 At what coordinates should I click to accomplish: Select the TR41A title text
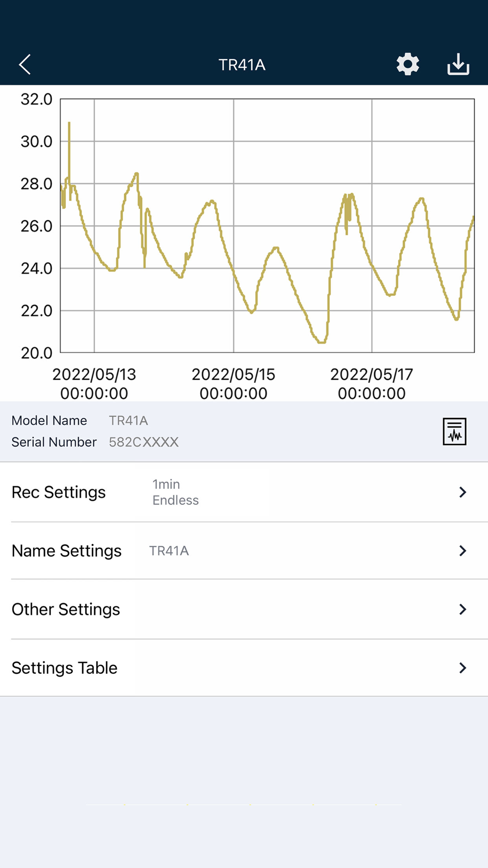[242, 64]
